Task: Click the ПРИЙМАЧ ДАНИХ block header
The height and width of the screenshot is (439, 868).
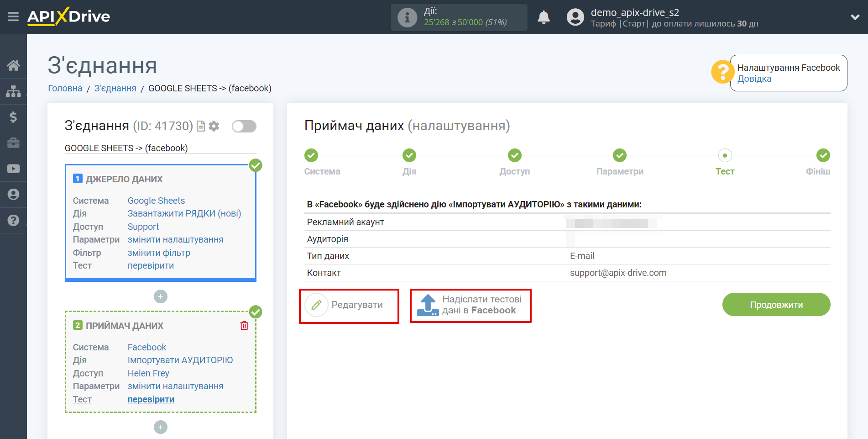Action: [x=125, y=326]
